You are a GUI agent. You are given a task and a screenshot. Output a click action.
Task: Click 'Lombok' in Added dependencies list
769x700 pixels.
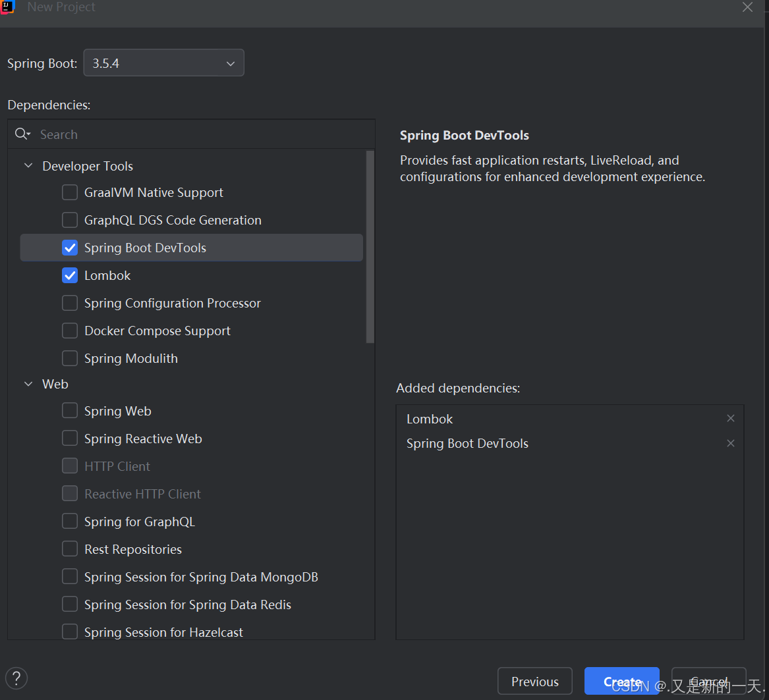430,419
